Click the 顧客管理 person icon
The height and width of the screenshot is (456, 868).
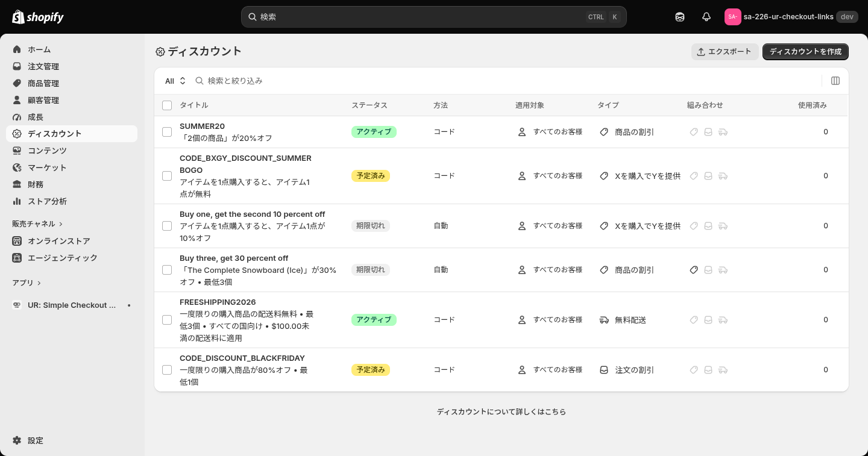[x=17, y=100]
